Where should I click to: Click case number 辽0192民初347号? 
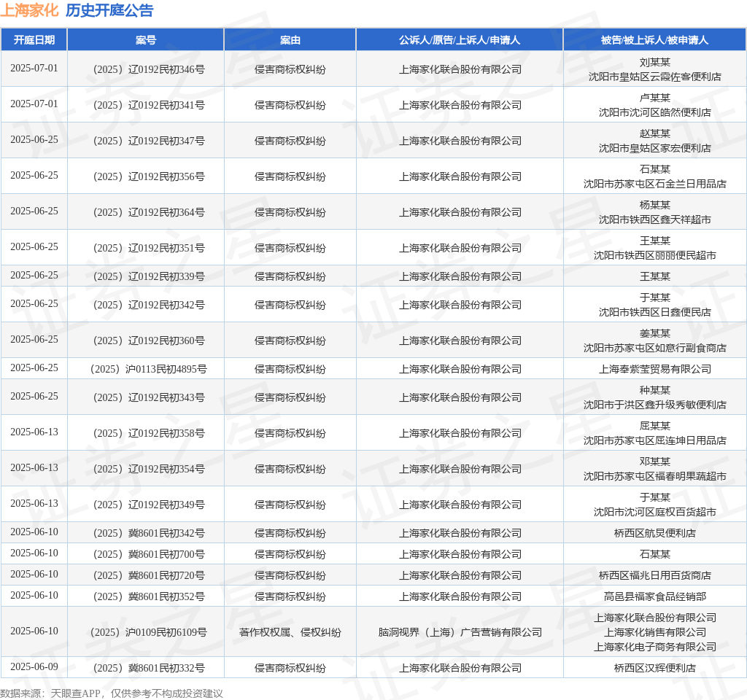click(149, 141)
